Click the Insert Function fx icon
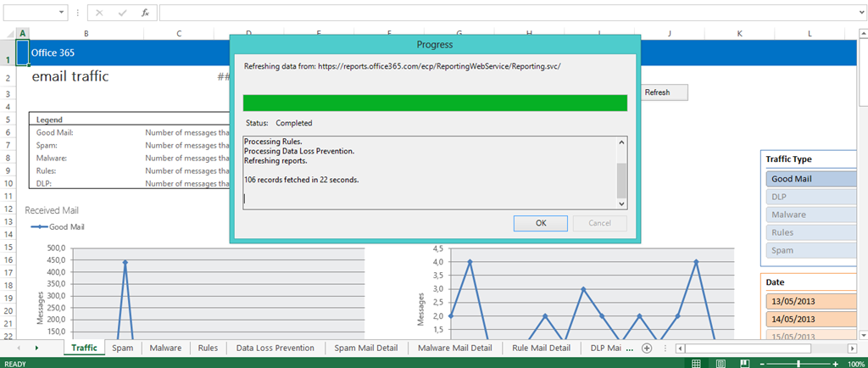 click(145, 13)
